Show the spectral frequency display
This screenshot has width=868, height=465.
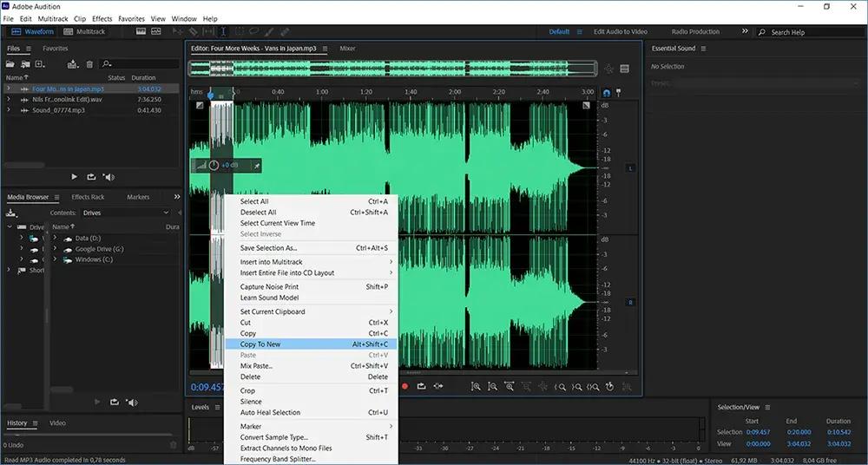[141, 31]
